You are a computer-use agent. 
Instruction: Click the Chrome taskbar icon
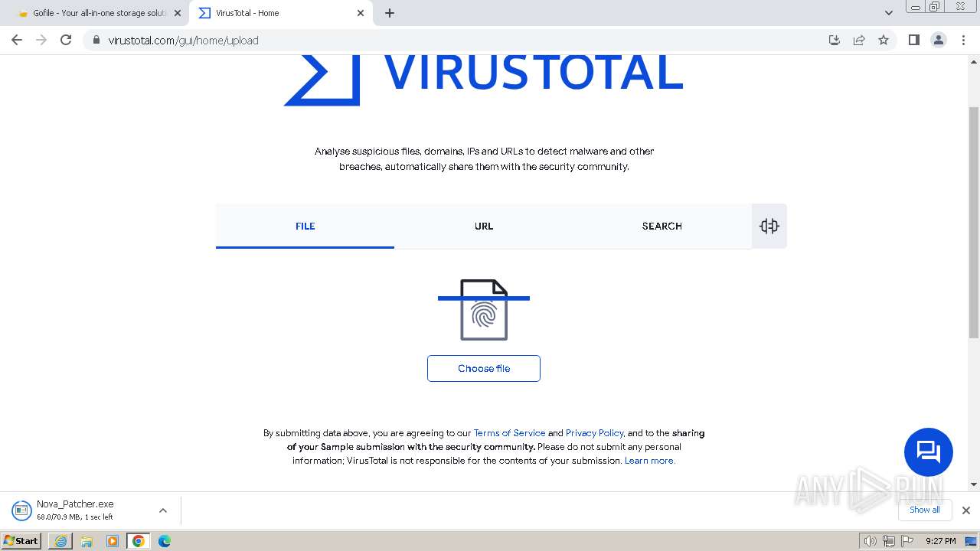pyautogui.click(x=139, y=541)
